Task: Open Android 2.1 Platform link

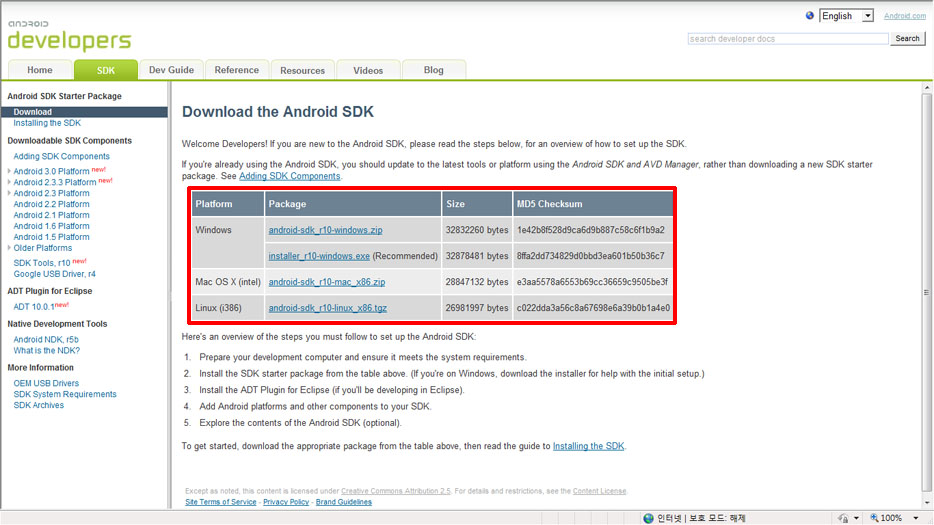Action: pos(51,215)
